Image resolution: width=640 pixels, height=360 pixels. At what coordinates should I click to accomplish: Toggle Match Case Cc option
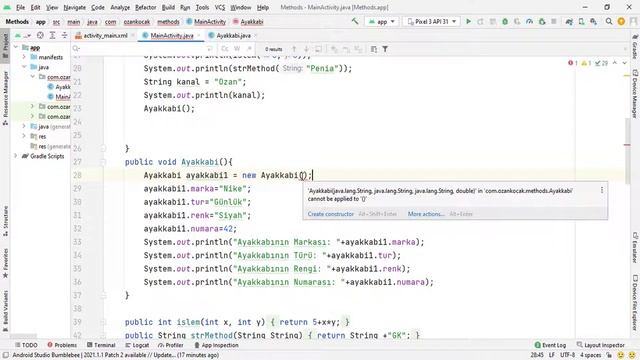pos(225,49)
